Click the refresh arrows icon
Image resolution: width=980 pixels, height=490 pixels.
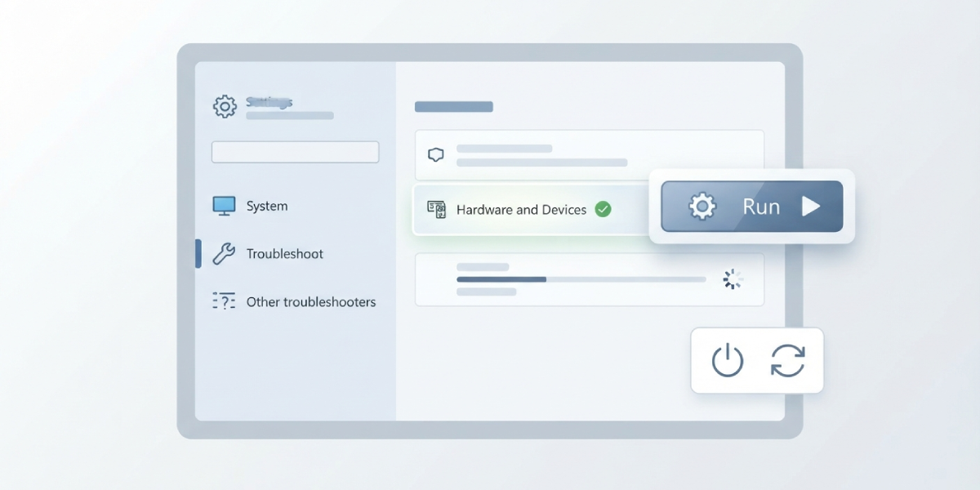coord(788,360)
